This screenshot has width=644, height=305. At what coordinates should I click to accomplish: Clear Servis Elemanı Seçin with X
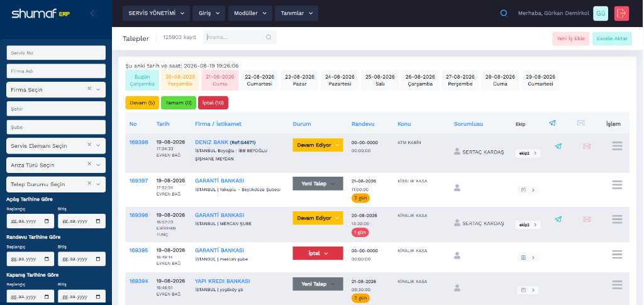[89, 145]
